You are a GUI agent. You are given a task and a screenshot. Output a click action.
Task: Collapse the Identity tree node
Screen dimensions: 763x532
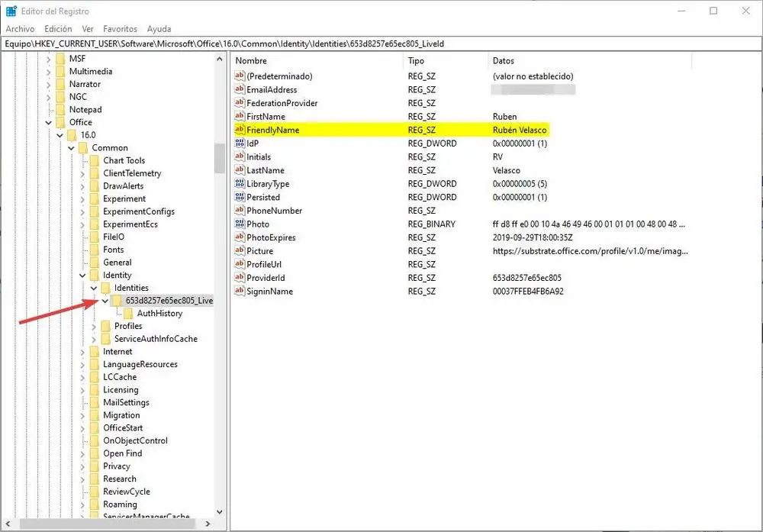pyautogui.click(x=82, y=276)
